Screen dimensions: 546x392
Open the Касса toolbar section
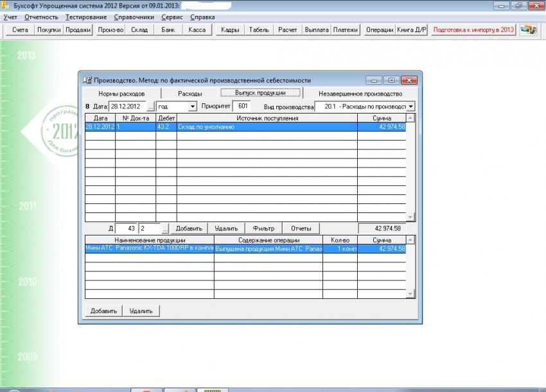click(197, 30)
